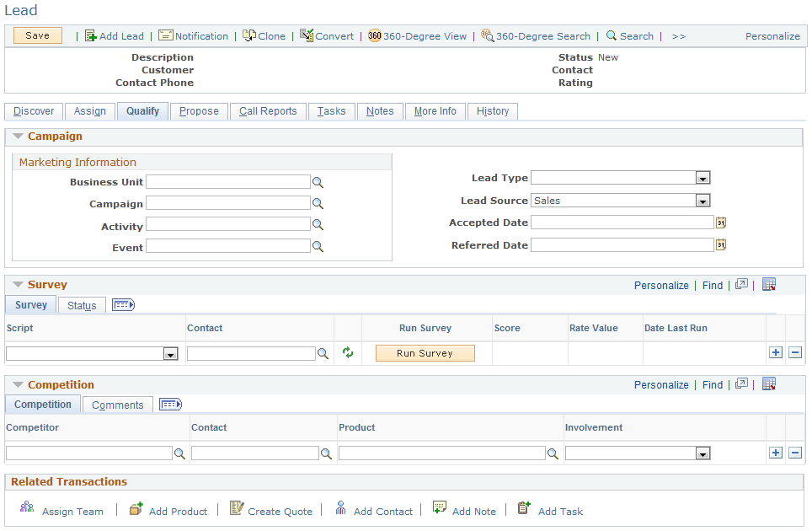Switch to the Propose tab
This screenshot has height=531, width=812.
tap(199, 111)
